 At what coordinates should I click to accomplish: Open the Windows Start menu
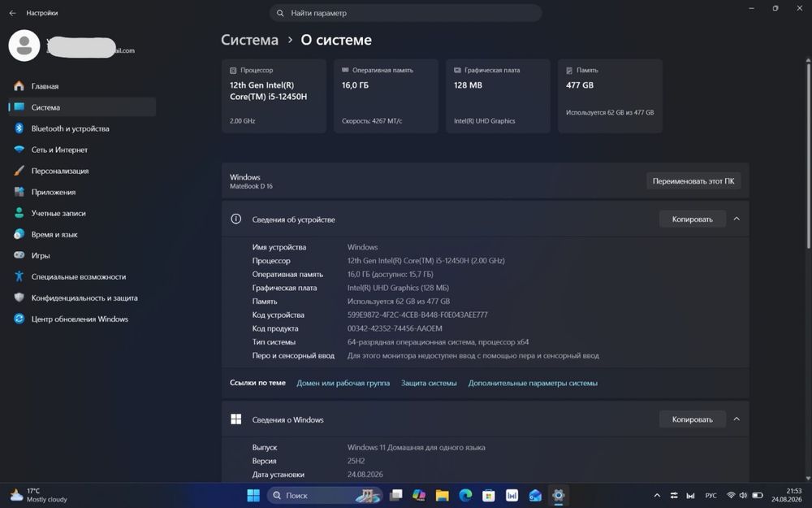coord(253,496)
